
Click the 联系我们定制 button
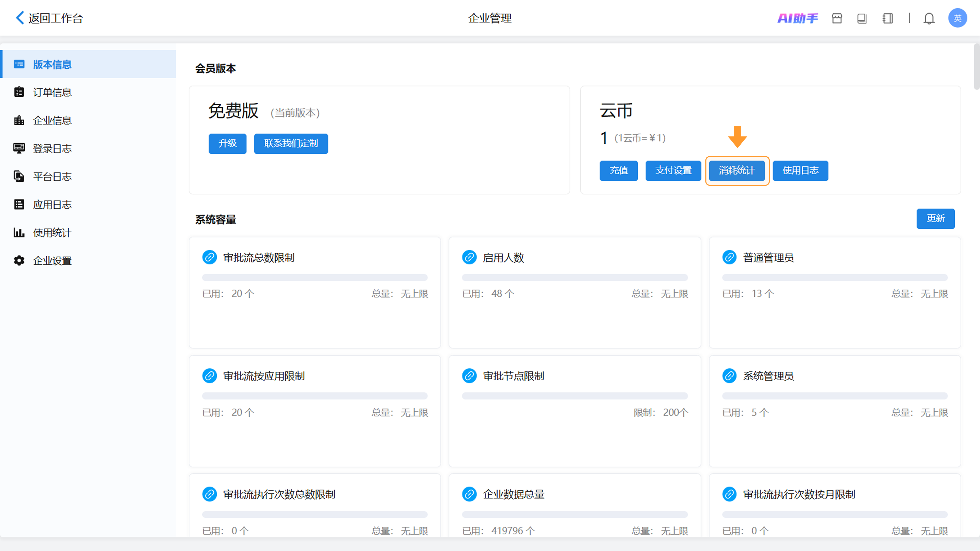point(291,143)
